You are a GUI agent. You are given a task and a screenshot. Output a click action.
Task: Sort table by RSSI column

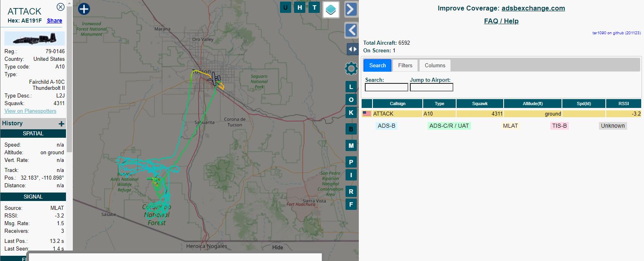point(623,104)
